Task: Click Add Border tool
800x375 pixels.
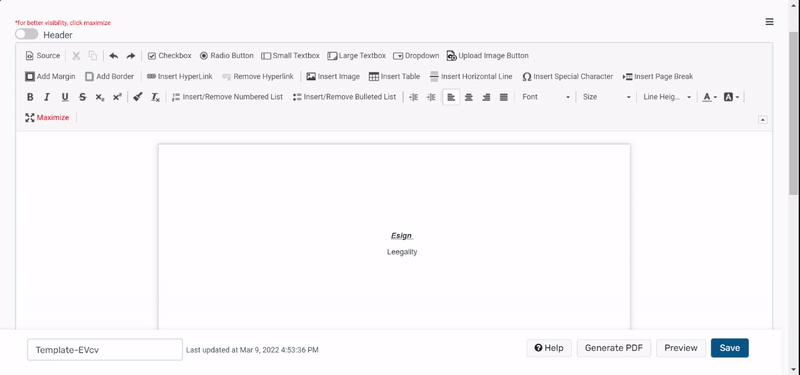Action: [109, 77]
